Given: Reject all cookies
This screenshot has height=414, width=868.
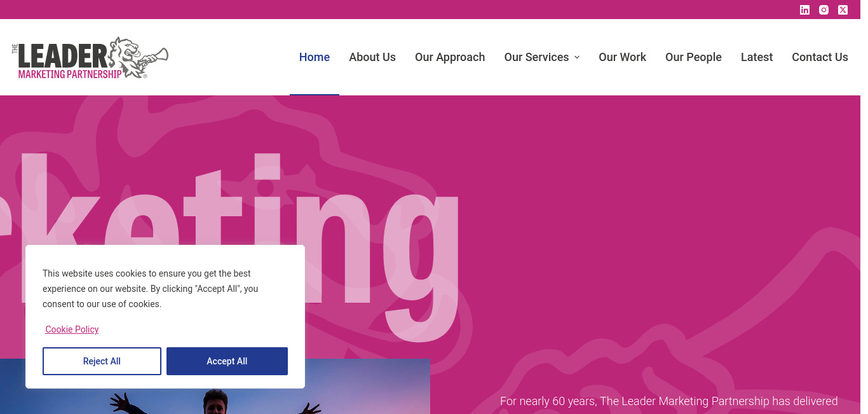Looking at the screenshot, I should pos(102,361).
